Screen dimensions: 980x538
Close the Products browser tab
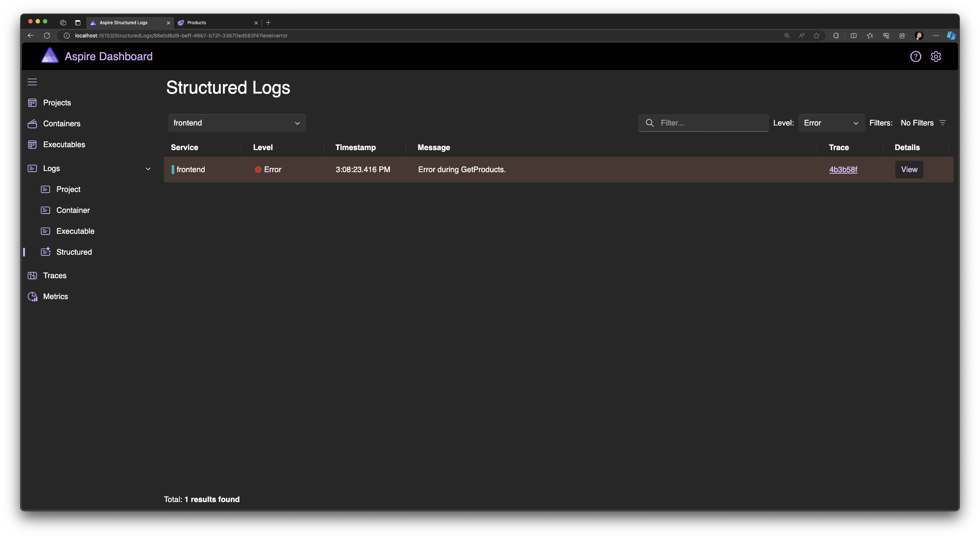256,23
